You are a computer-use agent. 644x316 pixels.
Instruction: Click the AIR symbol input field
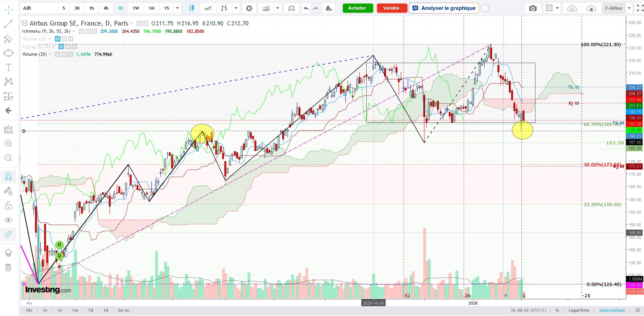39,8
